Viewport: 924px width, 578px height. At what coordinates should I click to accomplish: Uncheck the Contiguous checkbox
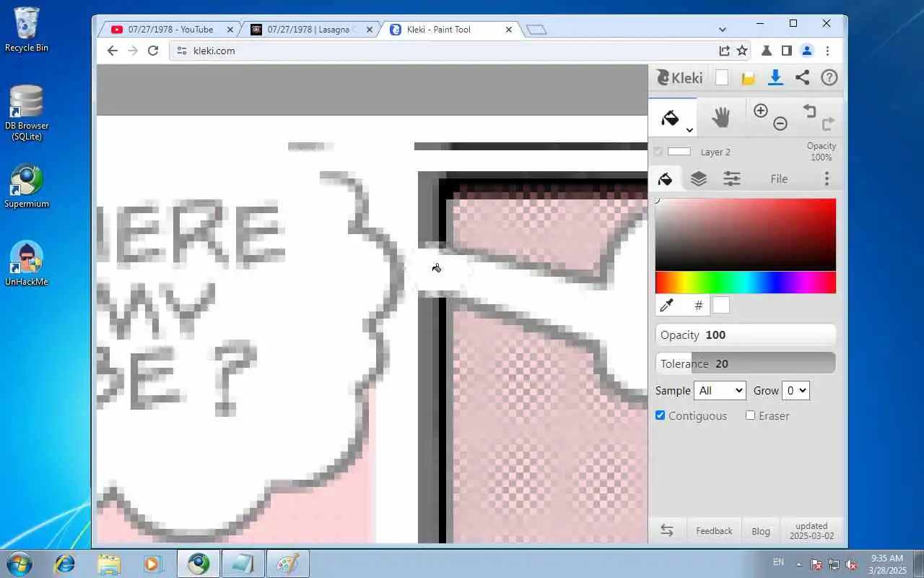point(660,415)
